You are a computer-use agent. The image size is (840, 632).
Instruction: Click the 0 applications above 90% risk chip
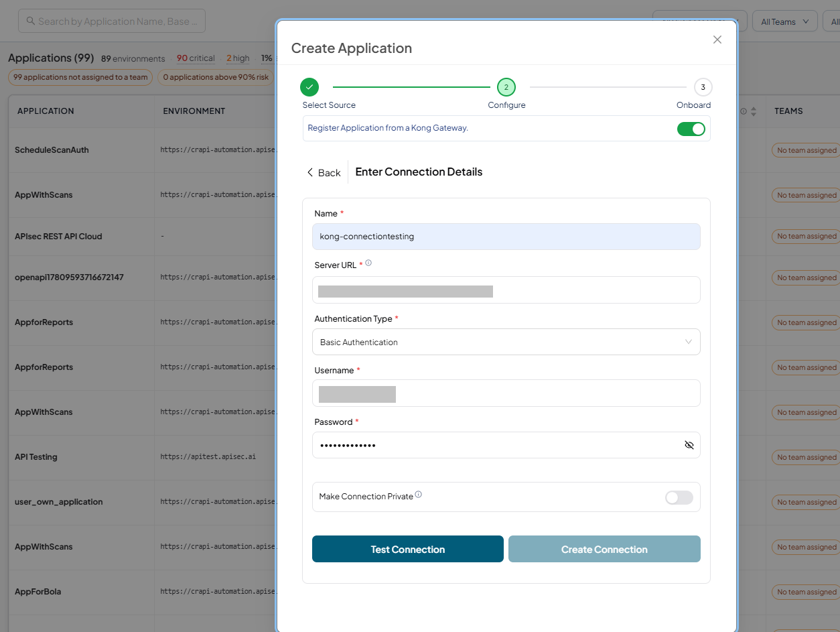click(x=216, y=77)
